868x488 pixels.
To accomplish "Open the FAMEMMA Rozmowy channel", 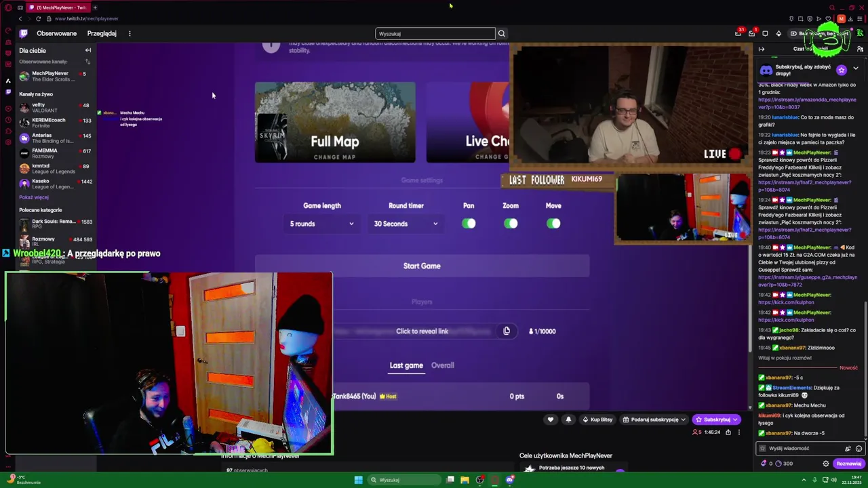I will (x=56, y=153).
